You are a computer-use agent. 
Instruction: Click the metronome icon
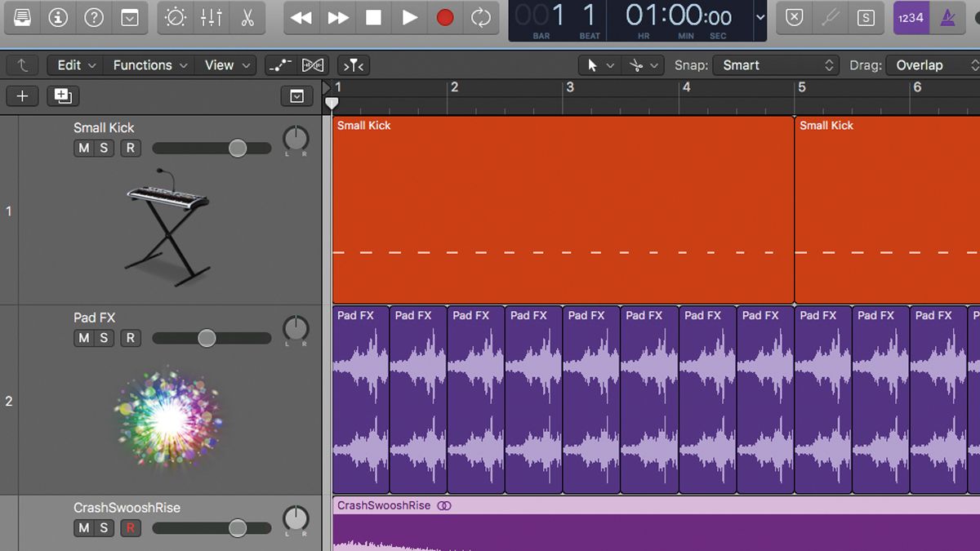[x=950, y=18]
